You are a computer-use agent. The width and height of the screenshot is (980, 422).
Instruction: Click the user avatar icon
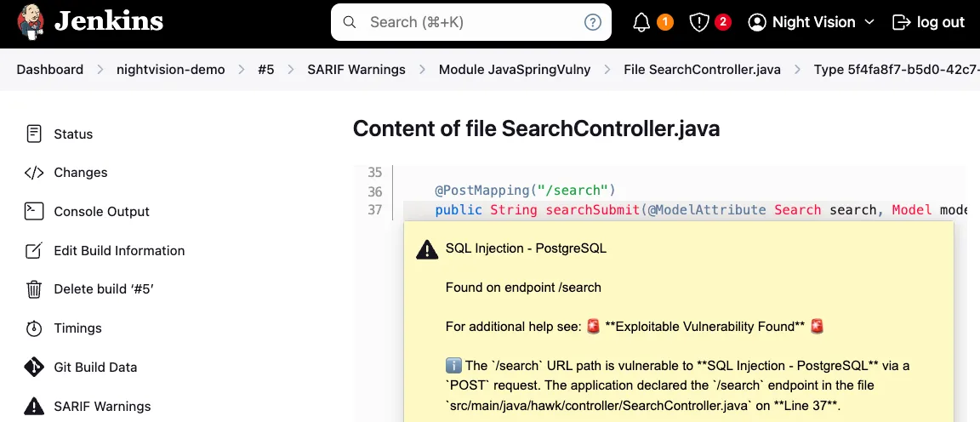[757, 22]
